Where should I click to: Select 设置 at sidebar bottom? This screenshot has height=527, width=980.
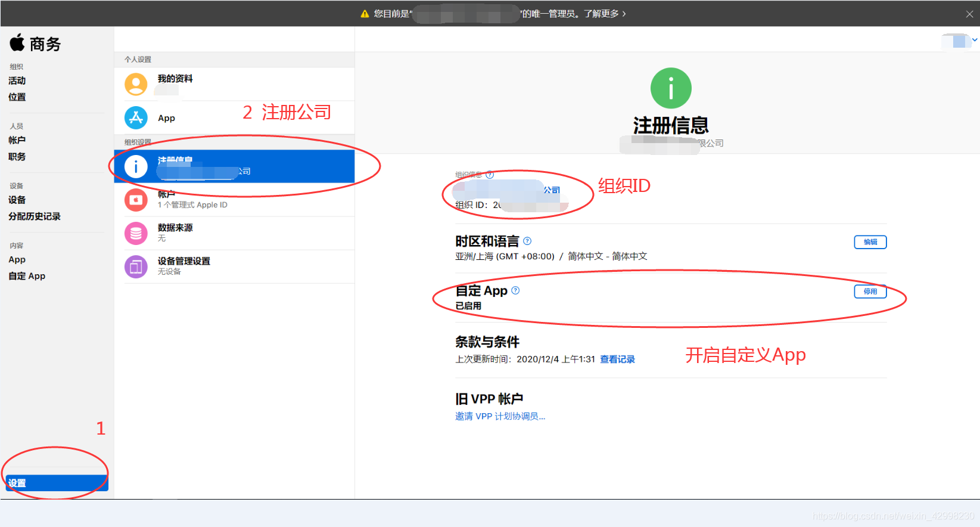coord(57,483)
